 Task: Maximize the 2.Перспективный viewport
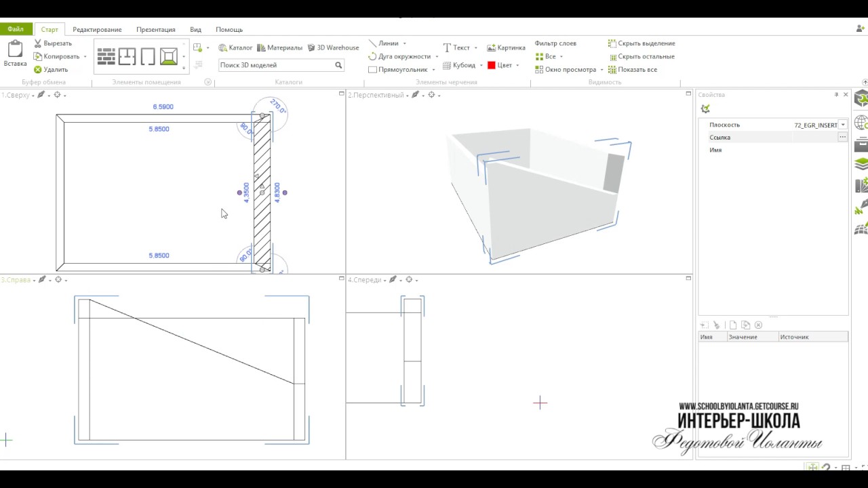688,94
